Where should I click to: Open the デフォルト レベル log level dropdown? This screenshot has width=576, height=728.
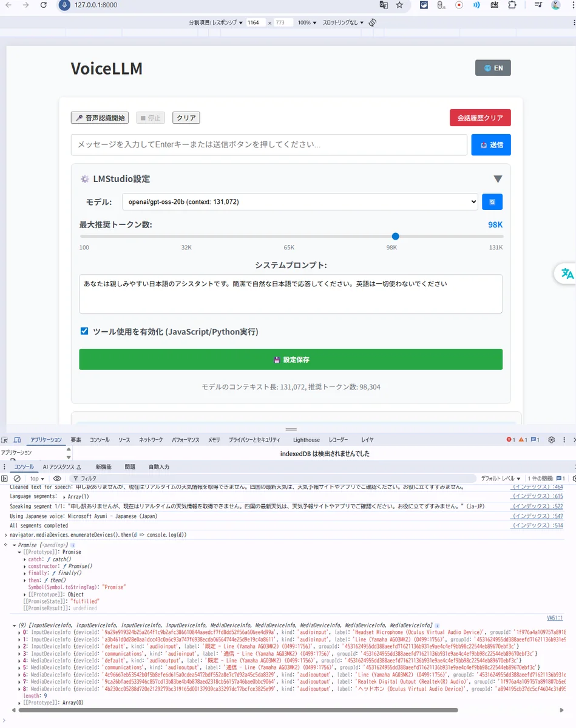coord(500,479)
